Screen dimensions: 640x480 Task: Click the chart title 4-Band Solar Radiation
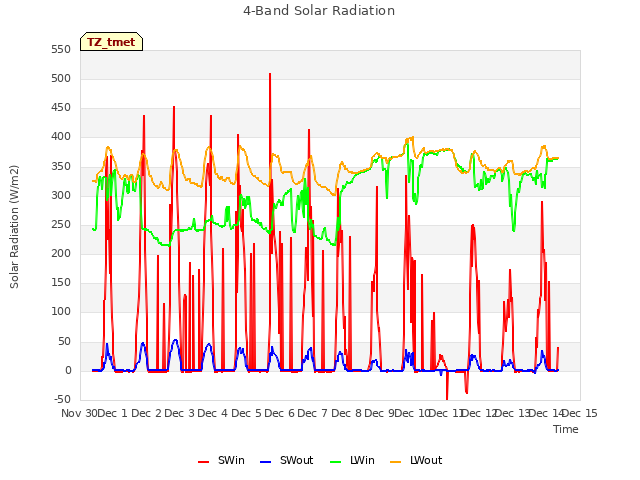click(x=319, y=11)
